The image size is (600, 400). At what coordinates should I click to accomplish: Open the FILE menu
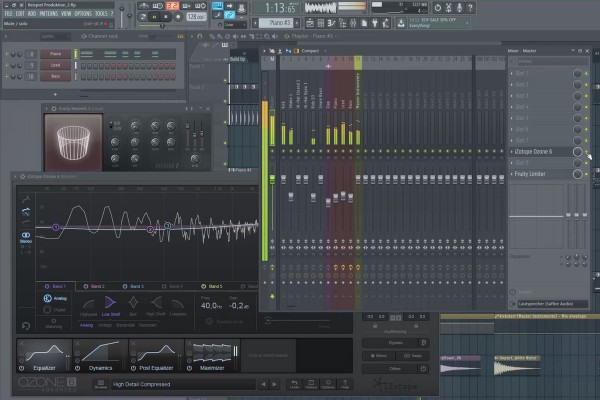coord(8,14)
